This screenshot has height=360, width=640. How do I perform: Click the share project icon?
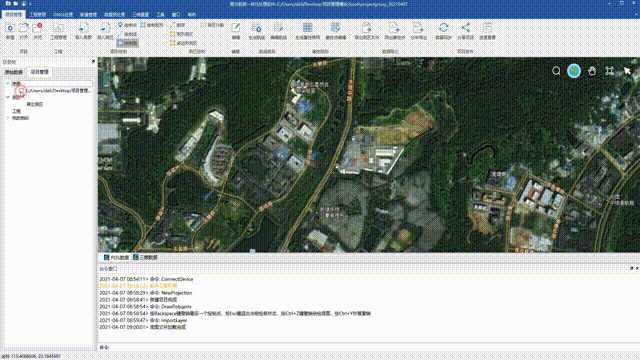coord(465,28)
